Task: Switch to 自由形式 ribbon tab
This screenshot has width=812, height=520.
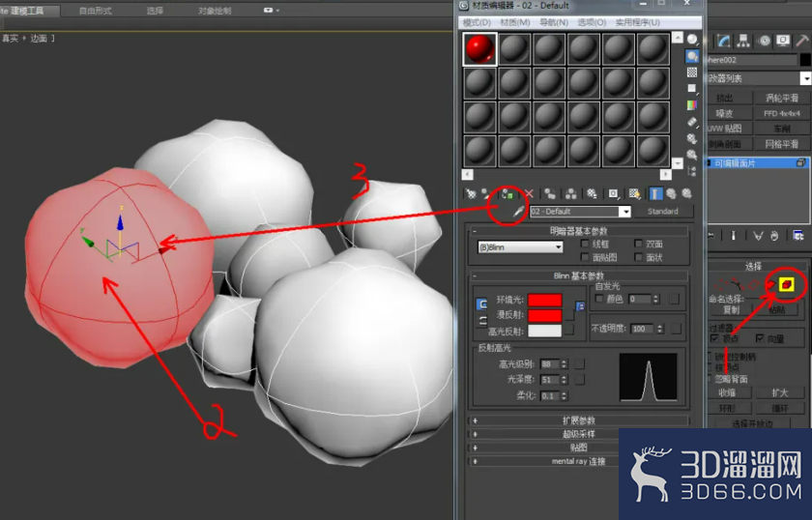Action: pyautogui.click(x=95, y=11)
